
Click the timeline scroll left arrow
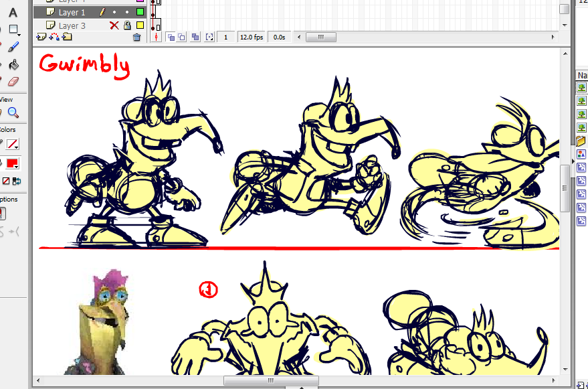[x=299, y=37]
